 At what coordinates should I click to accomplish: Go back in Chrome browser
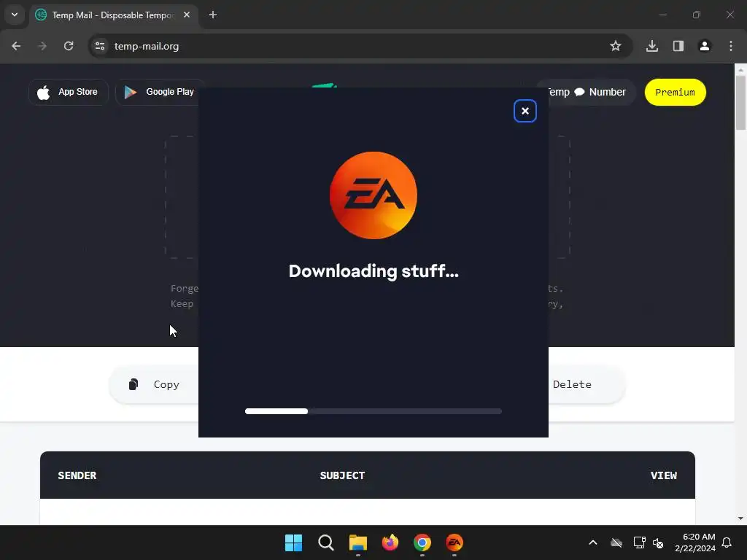click(x=16, y=46)
